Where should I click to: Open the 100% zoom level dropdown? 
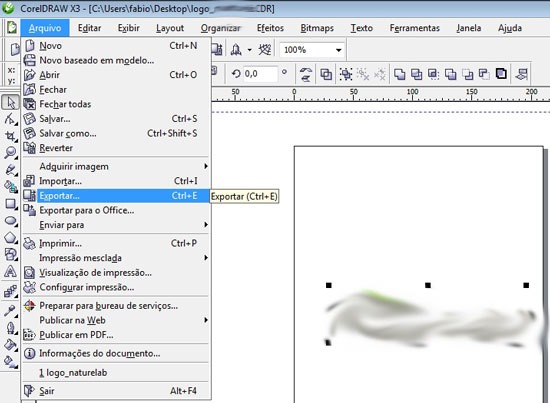point(338,50)
